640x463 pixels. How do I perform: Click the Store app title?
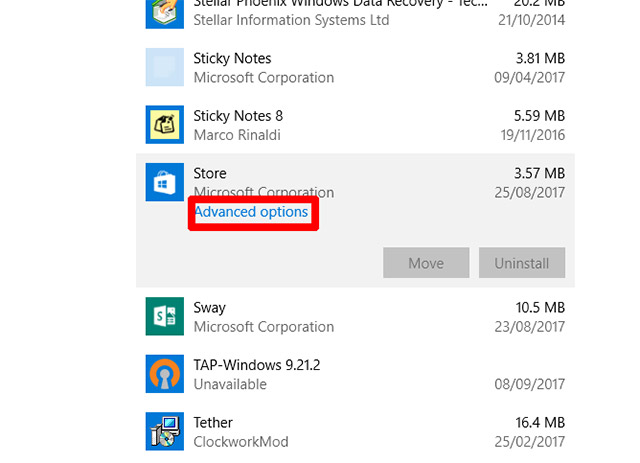pyautogui.click(x=210, y=174)
